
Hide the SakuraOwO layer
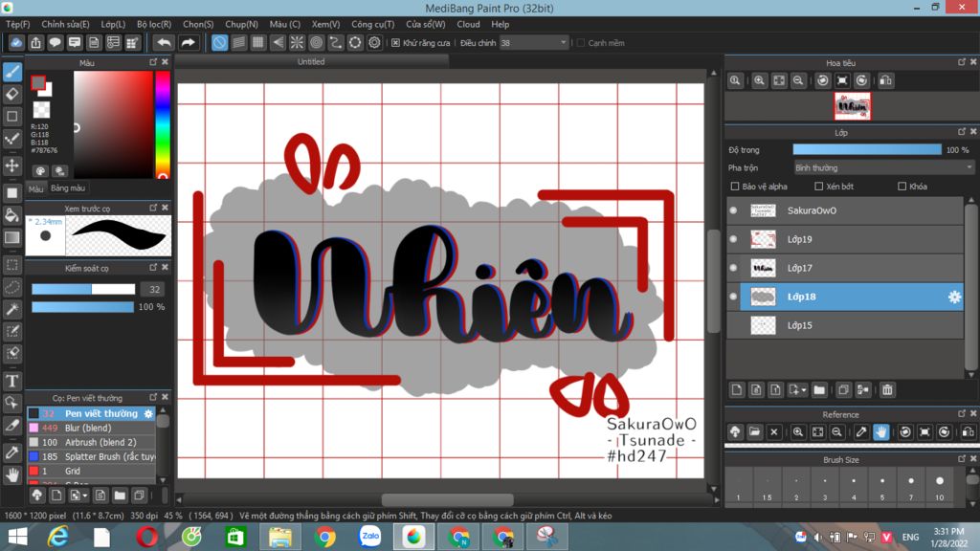(733, 210)
